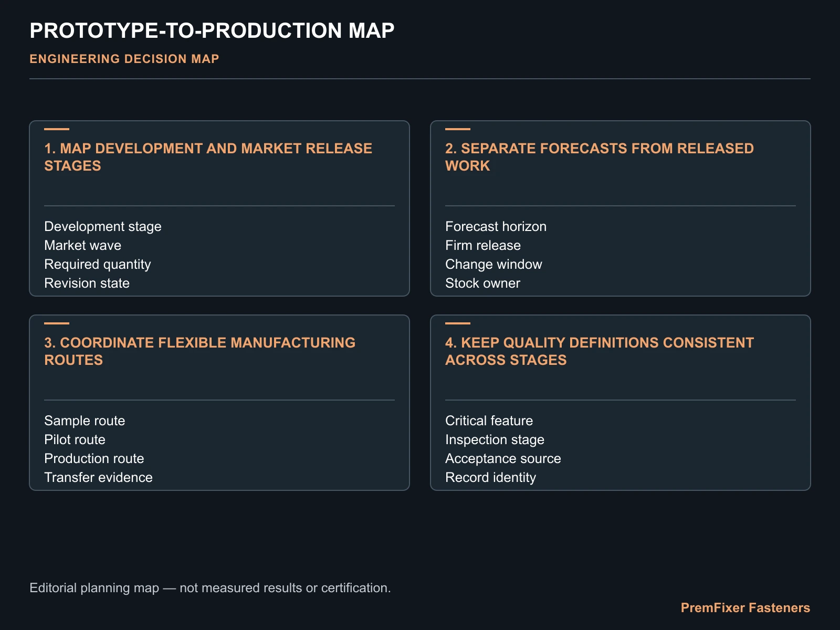Click the subtitle 'ENGINEERING DECISION MAP'

coord(124,59)
